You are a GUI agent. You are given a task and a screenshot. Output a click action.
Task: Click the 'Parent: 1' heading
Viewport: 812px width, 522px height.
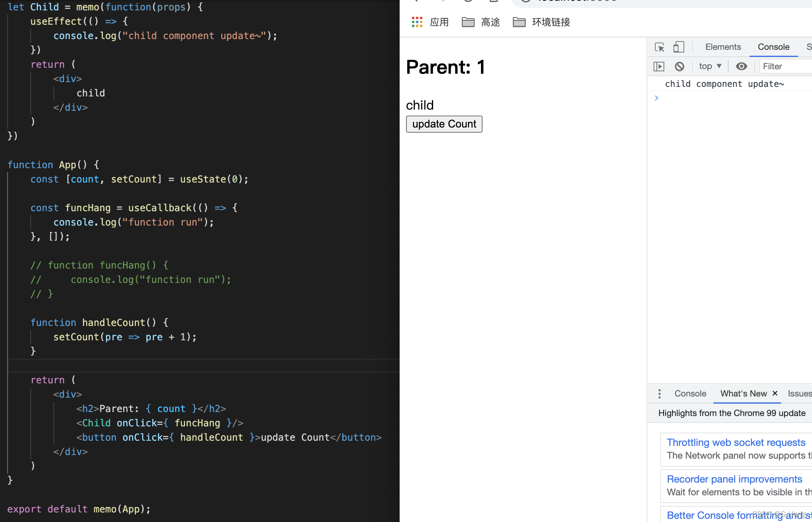[445, 67]
